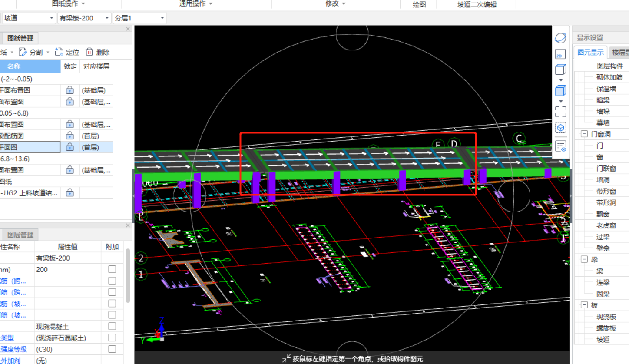Image resolution: width=629 pixels, height=364 pixels.
Task: Click the collapse arrows icon in status bar
Action: point(286,358)
